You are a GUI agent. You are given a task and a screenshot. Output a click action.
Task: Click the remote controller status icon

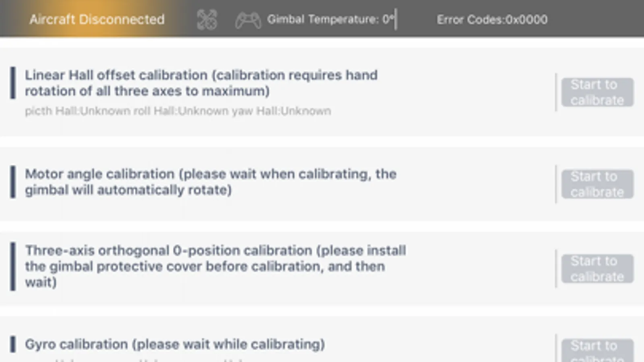(x=248, y=20)
